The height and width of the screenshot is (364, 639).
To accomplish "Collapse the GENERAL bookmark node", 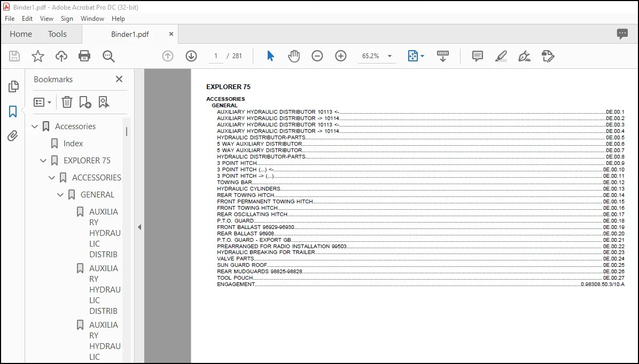I will 60,195.
